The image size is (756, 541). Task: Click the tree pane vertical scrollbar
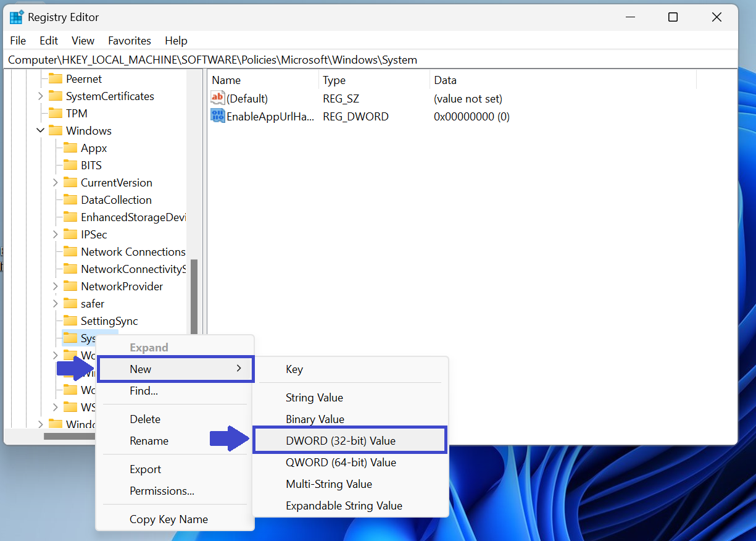[x=194, y=296]
